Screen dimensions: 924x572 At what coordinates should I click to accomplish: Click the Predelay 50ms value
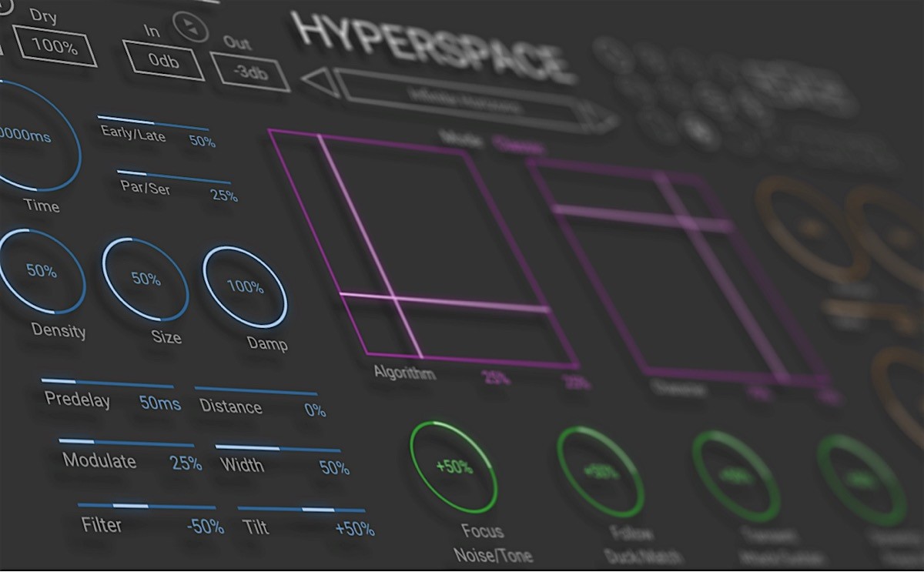(160, 403)
